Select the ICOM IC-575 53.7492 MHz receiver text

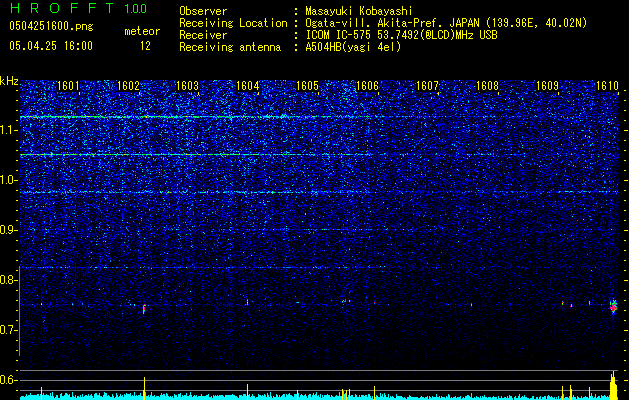tap(402, 35)
